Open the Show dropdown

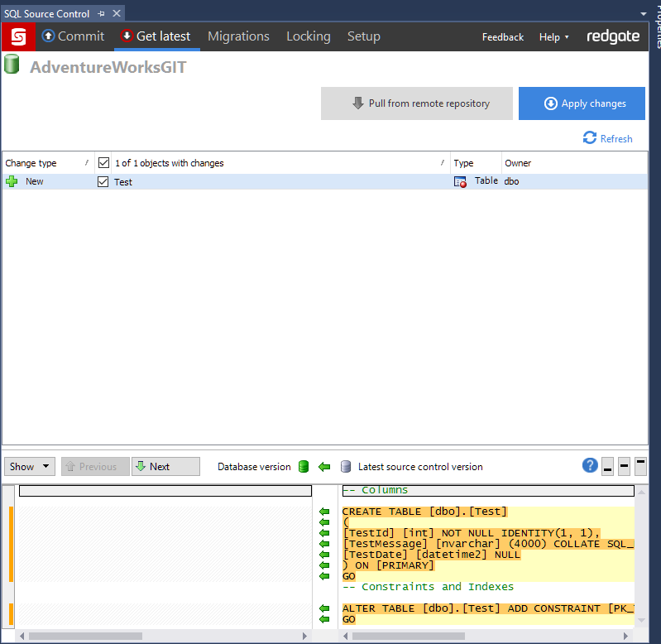[30, 467]
